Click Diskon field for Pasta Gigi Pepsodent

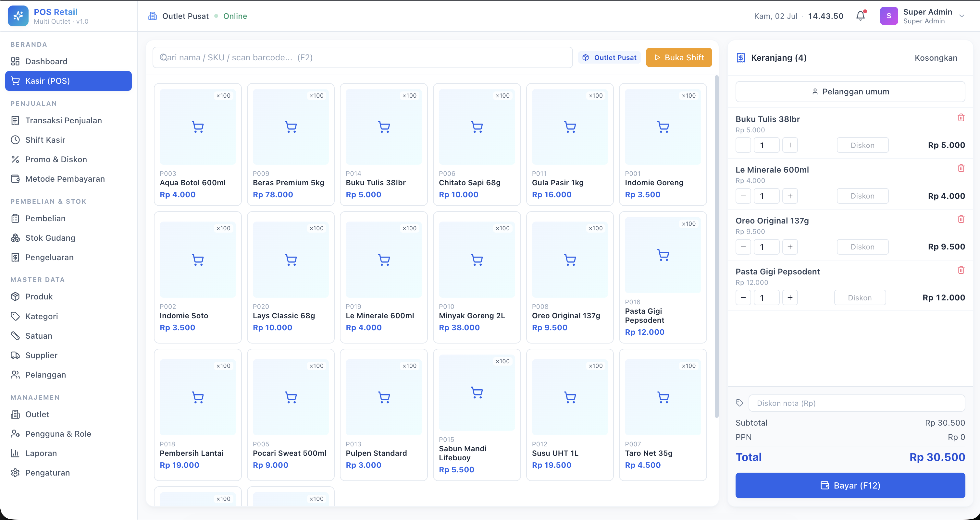pos(860,298)
